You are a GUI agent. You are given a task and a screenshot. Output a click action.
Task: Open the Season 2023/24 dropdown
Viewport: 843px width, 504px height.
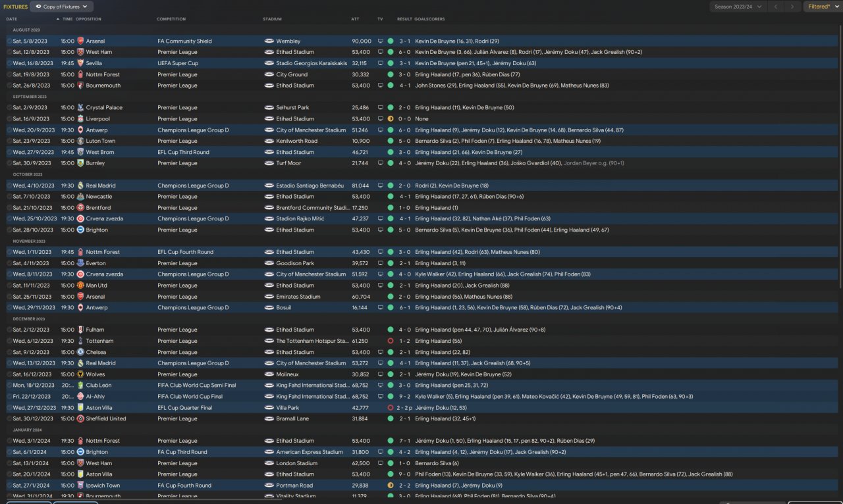coord(738,7)
